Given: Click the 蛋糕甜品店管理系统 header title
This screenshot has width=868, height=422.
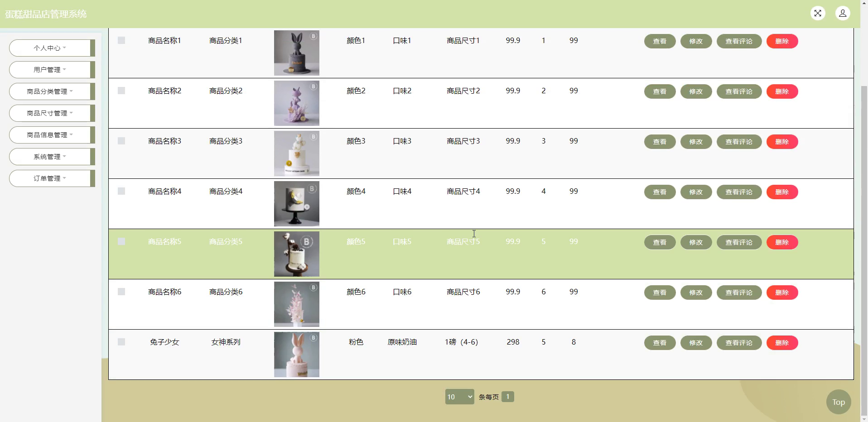Looking at the screenshot, I should click(x=46, y=14).
